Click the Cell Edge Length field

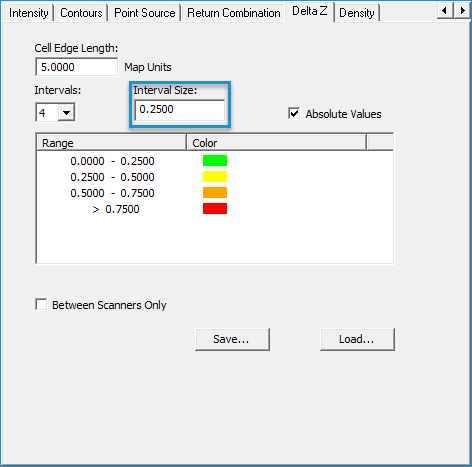[x=76, y=67]
